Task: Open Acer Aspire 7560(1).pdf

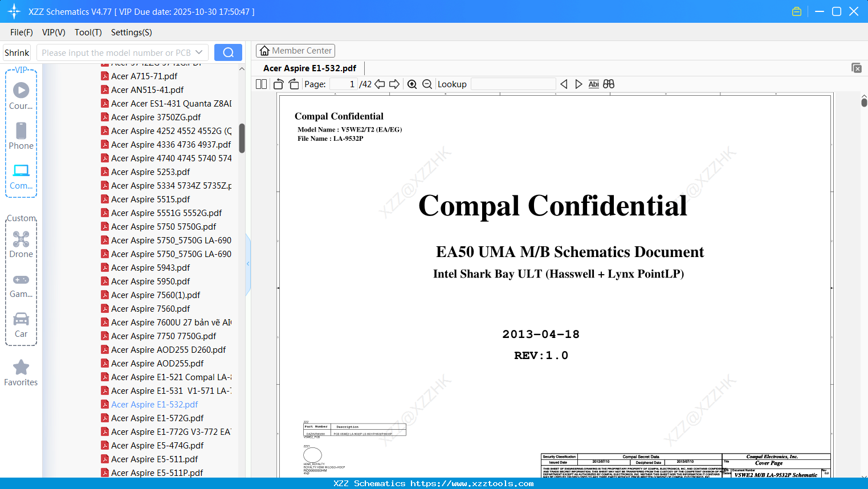Action: 156,295
